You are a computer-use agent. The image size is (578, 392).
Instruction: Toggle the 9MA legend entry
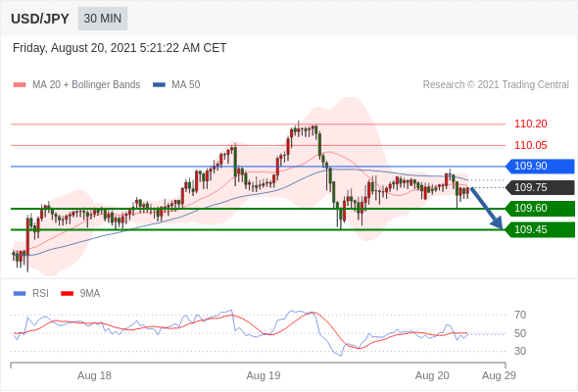[80, 294]
